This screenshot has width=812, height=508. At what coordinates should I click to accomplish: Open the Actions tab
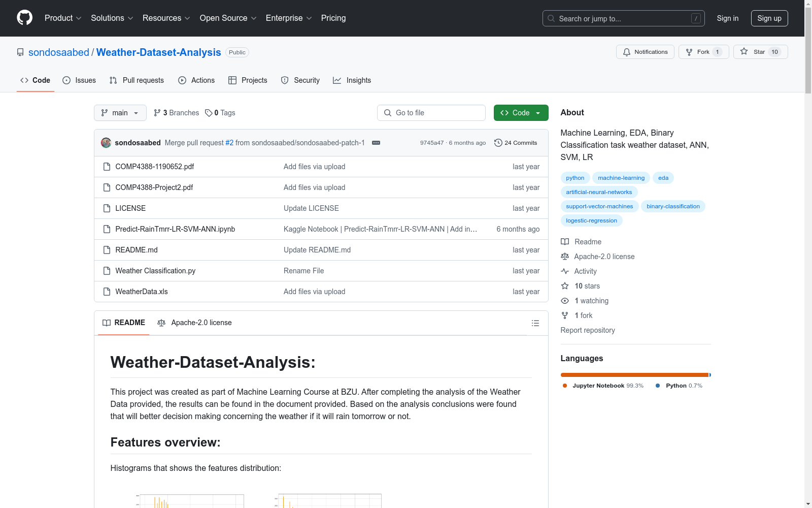(x=196, y=80)
